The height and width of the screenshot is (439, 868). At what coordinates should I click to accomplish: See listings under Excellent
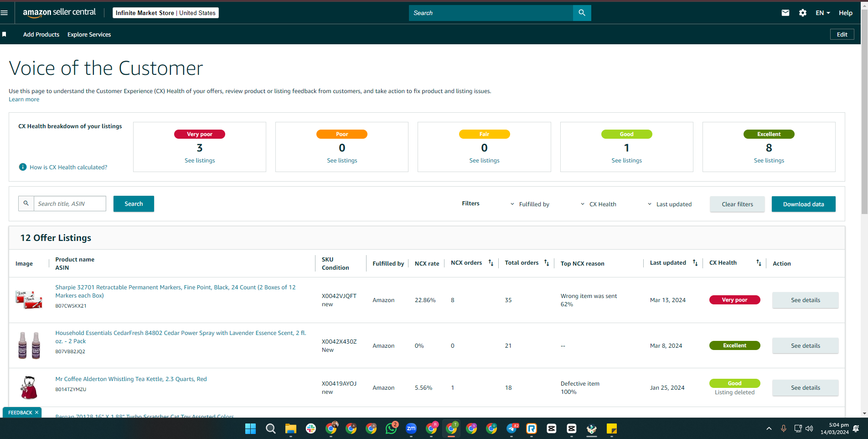[x=769, y=160]
